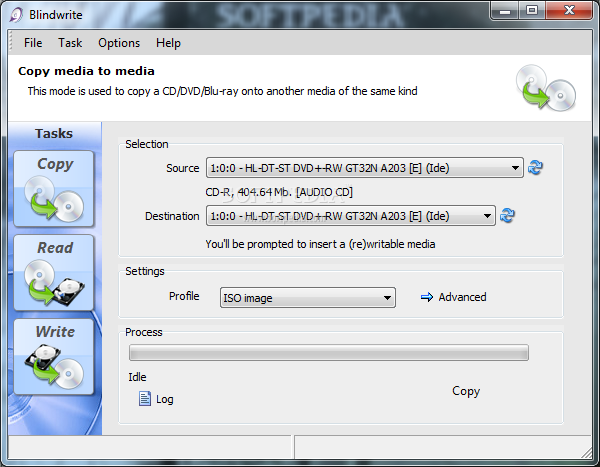Image resolution: width=600 pixels, height=467 pixels.
Task: Click the Blindwrite title bar app icon
Action: click(16, 15)
